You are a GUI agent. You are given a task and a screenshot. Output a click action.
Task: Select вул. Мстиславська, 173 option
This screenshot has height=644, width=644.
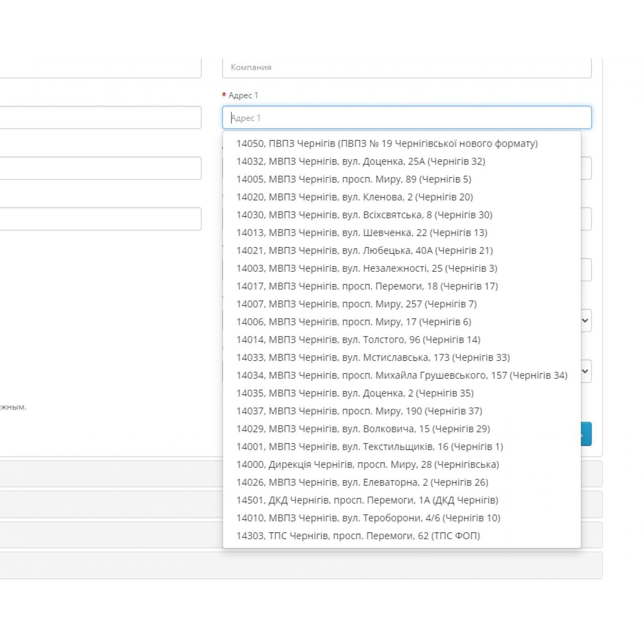pos(373,357)
